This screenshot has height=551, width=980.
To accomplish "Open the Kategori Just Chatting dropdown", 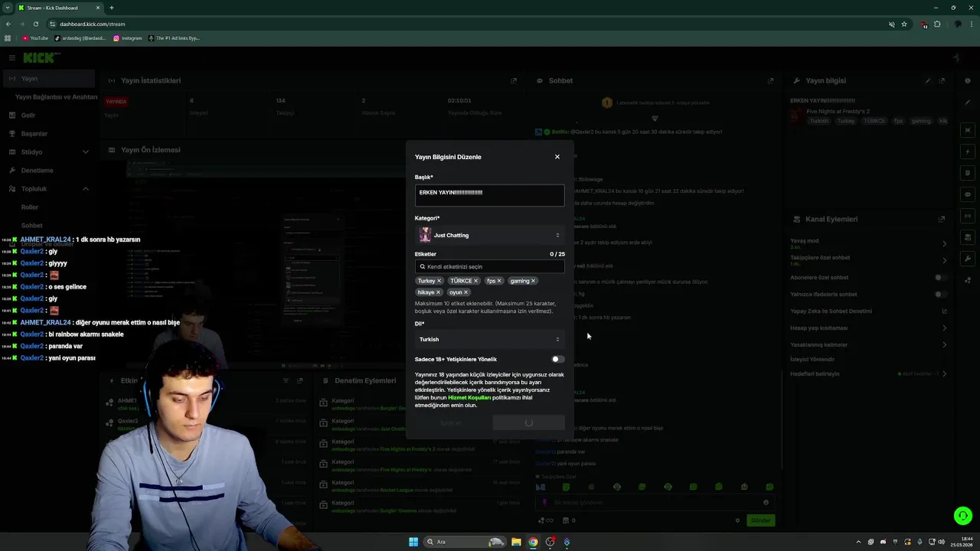I will click(x=489, y=235).
